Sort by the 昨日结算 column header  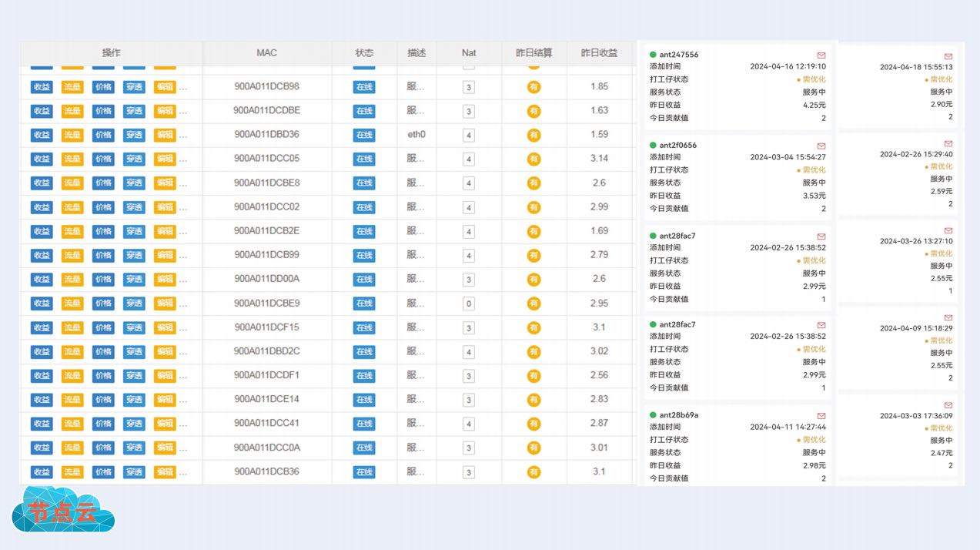point(533,53)
